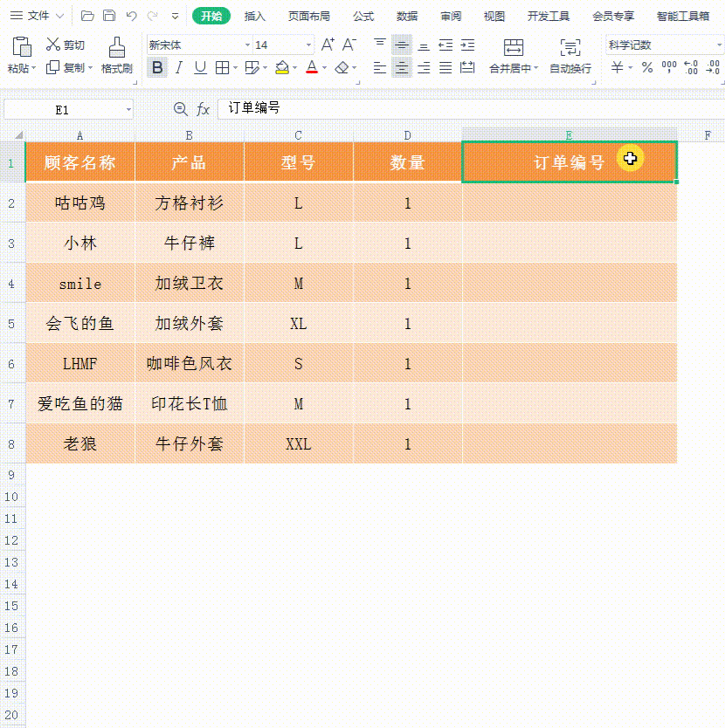Increase font size with A+ icon
Viewport: 725px width, 728px height.
pos(328,45)
